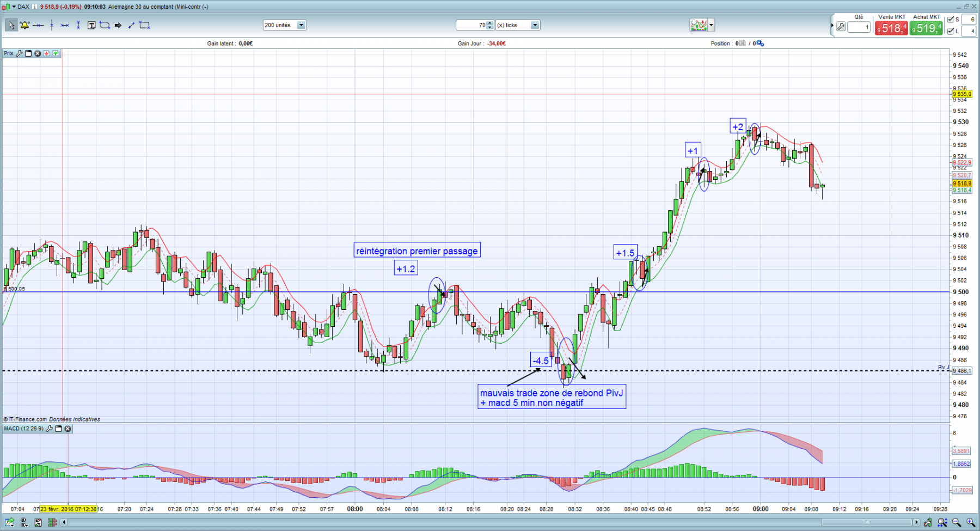Click the 'mauvais trade zone de rebond' annotation
The width and height of the screenshot is (980, 531).
point(552,398)
